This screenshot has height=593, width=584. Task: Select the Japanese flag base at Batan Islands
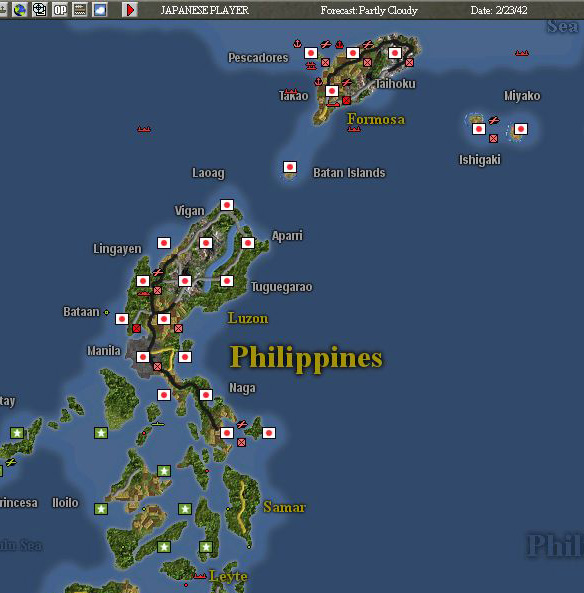pyautogui.click(x=290, y=167)
